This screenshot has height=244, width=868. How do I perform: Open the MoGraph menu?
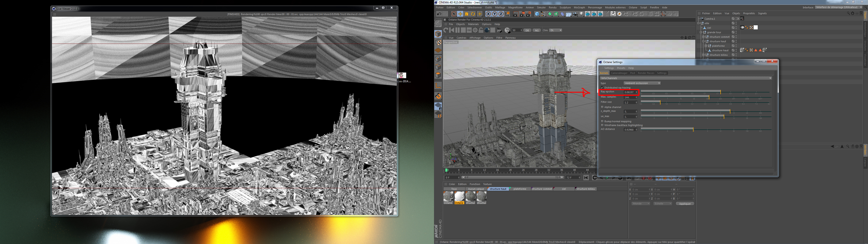click(x=579, y=7)
